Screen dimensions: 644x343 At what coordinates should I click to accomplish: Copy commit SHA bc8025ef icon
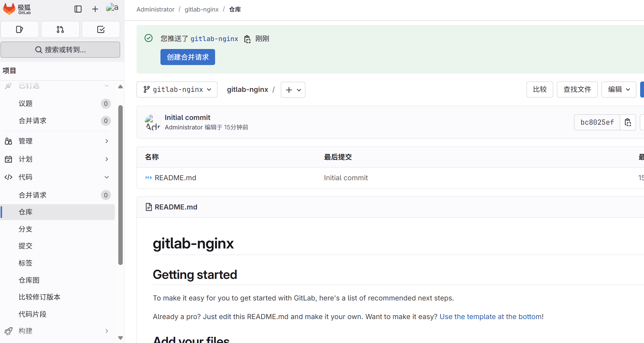(x=628, y=122)
